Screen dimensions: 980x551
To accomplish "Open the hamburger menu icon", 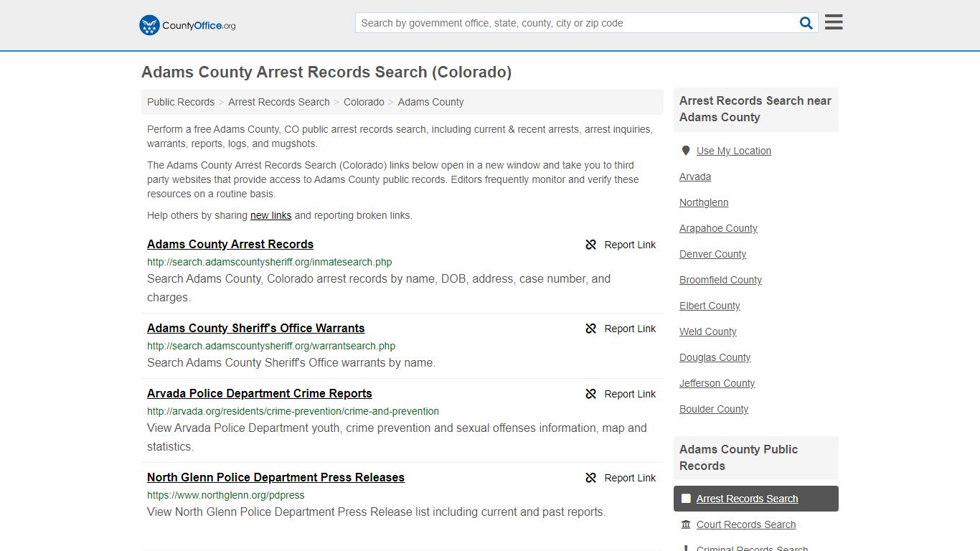I will coord(834,22).
